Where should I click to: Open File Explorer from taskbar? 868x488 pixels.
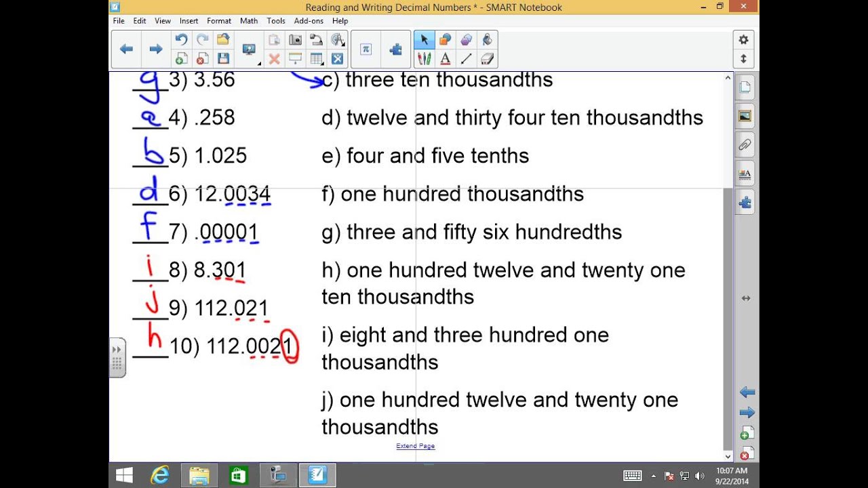click(x=199, y=475)
